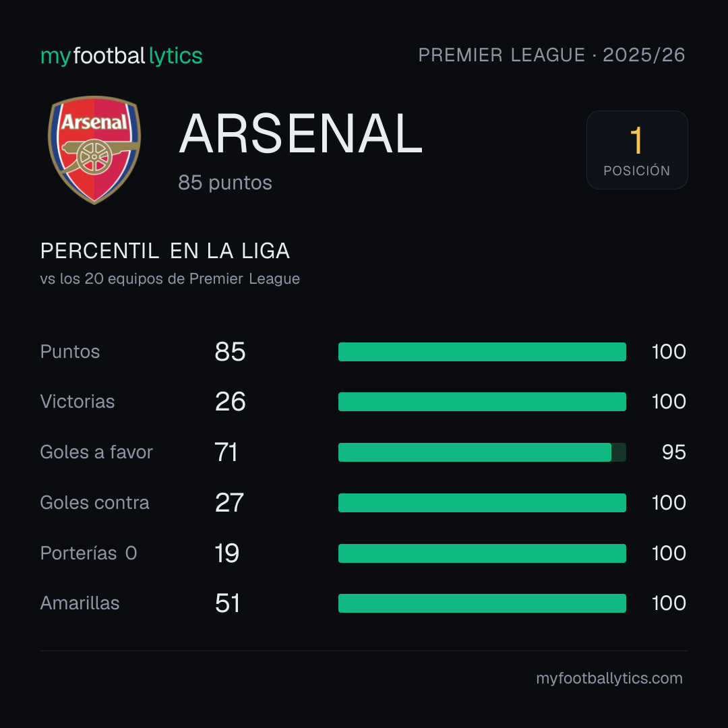The width and height of the screenshot is (728, 728).
Task: Select the Victorias value 26
Action: pyautogui.click(x=231, y=402)
